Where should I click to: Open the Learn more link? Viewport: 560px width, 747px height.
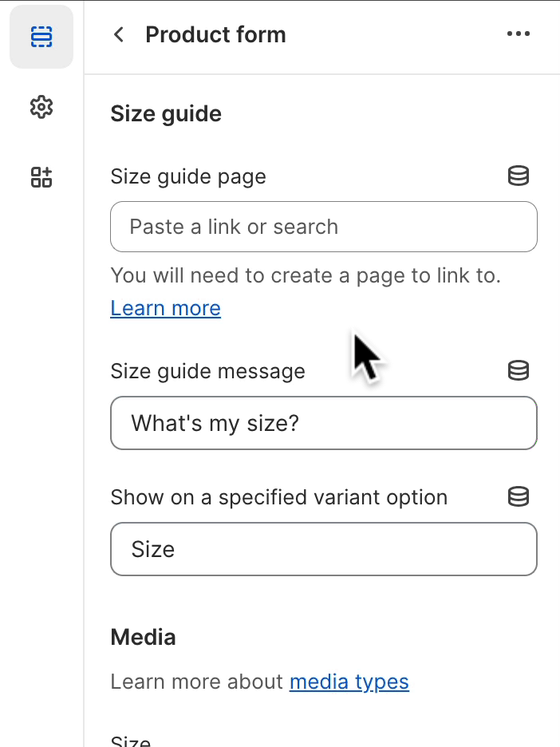click(x=166, y=308)
